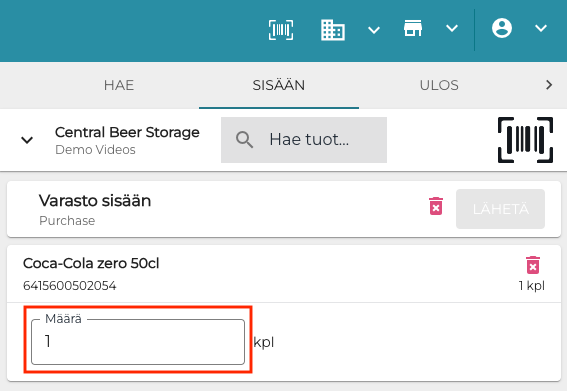Screen dimensions: 567x391
Task: Click the magnifier search icon
Action: 244,140
